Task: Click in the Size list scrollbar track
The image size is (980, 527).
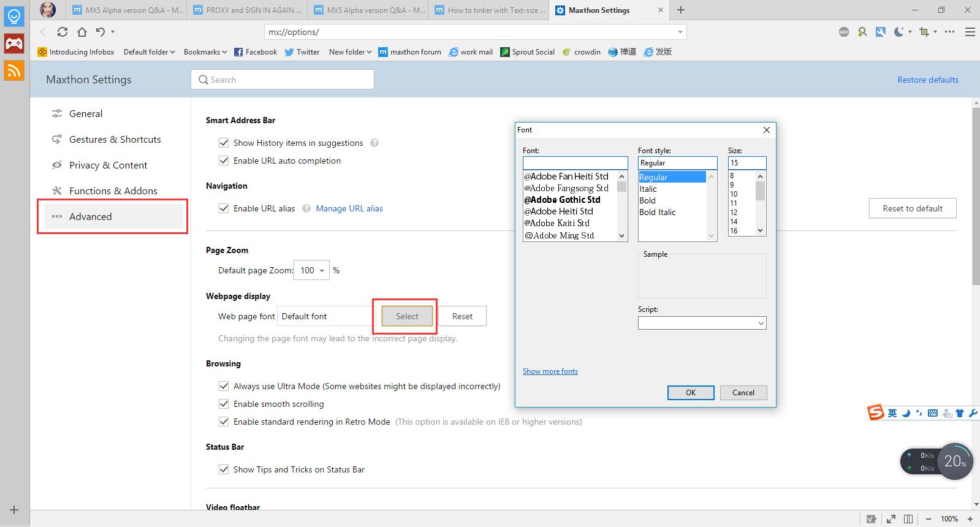Action: 761,213
